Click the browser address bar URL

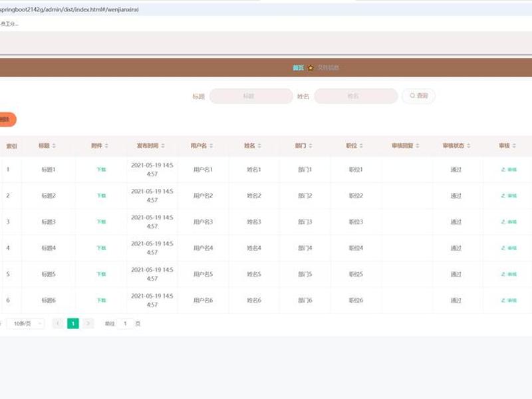click(70, 9)
